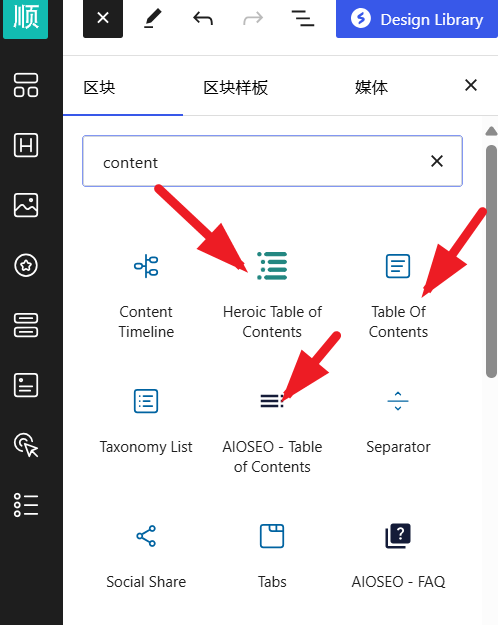Switch to the 区块样板 tab

(236, 88)
